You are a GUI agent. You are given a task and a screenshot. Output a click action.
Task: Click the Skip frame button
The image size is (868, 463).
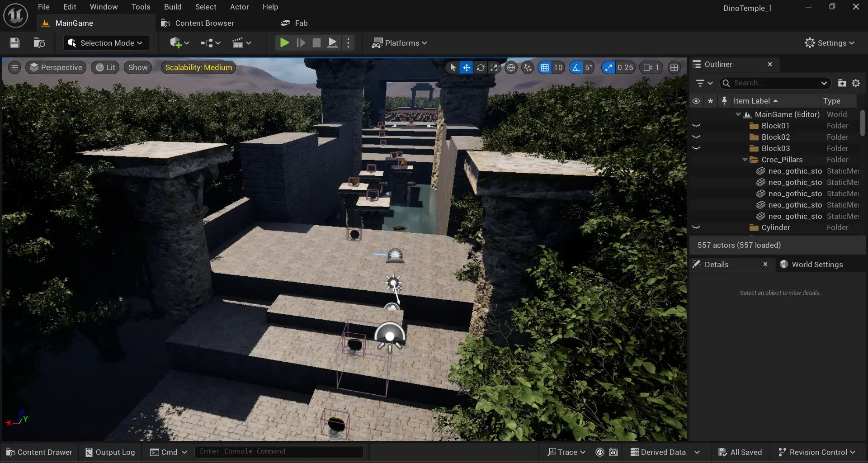click(301, 43)
